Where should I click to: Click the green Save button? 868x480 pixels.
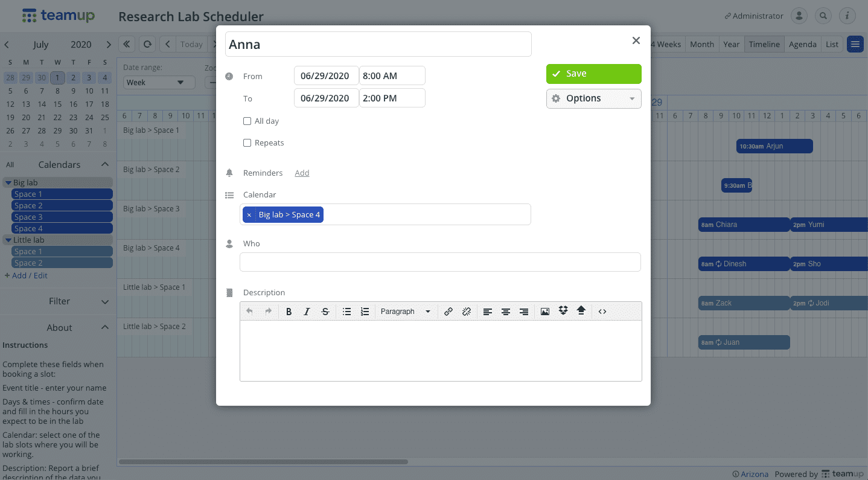593,74
